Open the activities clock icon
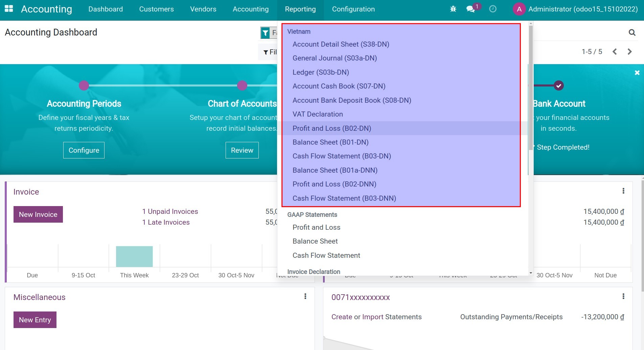This screenshot has height=350, width=644. coord(492,9)
